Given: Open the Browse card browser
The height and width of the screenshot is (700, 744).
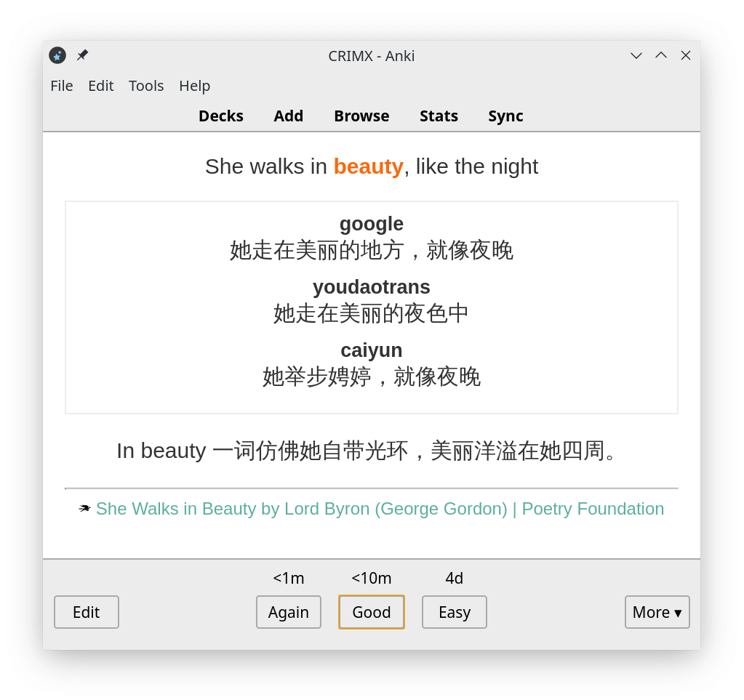Looking at the screenshot, I should point(361,116).
